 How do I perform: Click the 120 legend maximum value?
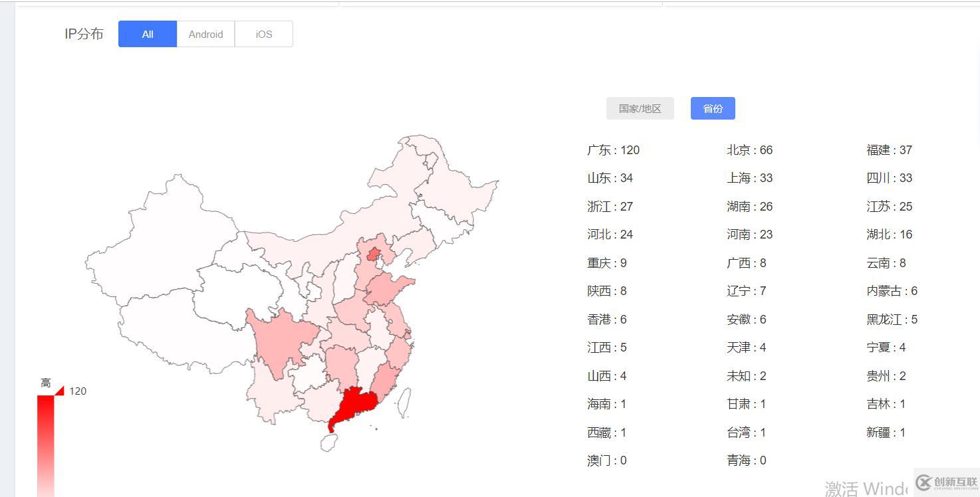point(78,391)
